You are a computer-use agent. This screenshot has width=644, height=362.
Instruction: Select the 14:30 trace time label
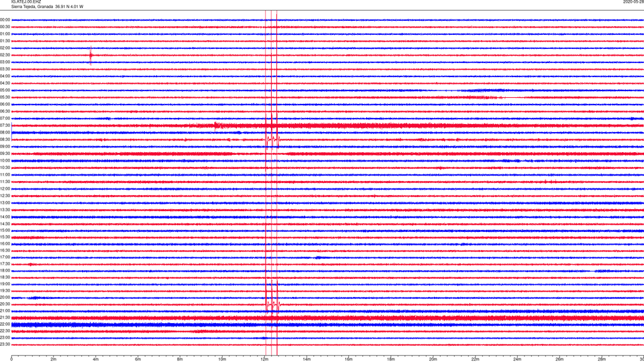pos(5,224)
